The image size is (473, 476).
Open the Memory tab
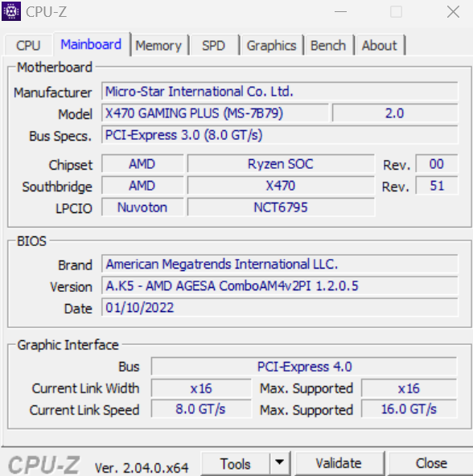[158, 46]
